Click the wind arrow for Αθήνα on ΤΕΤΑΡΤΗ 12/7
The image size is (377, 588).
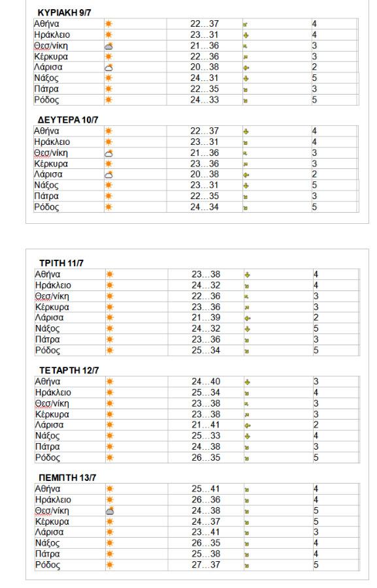pos(247,382)
